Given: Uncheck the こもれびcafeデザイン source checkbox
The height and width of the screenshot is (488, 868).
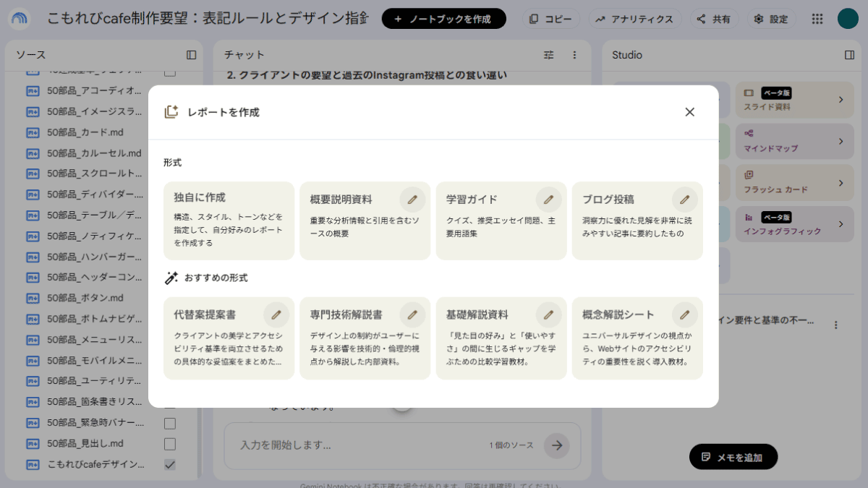Looking at the screenshot, I should (170, 464).
